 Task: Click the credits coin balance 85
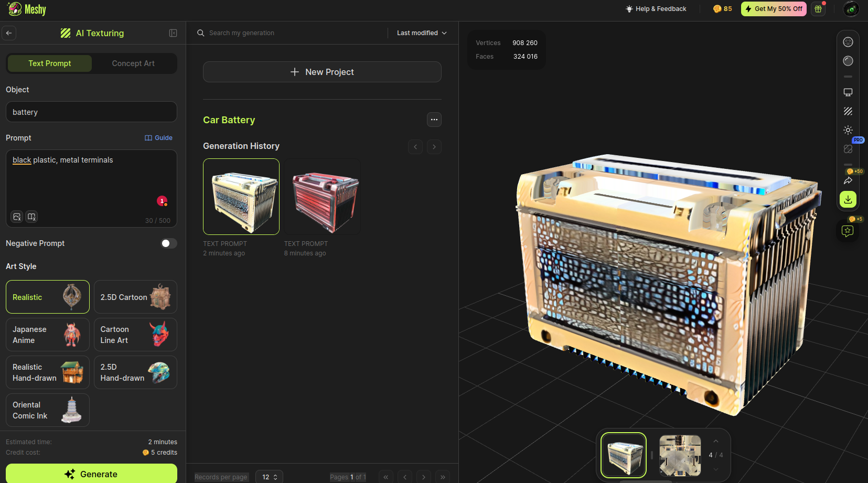point(722,9)
